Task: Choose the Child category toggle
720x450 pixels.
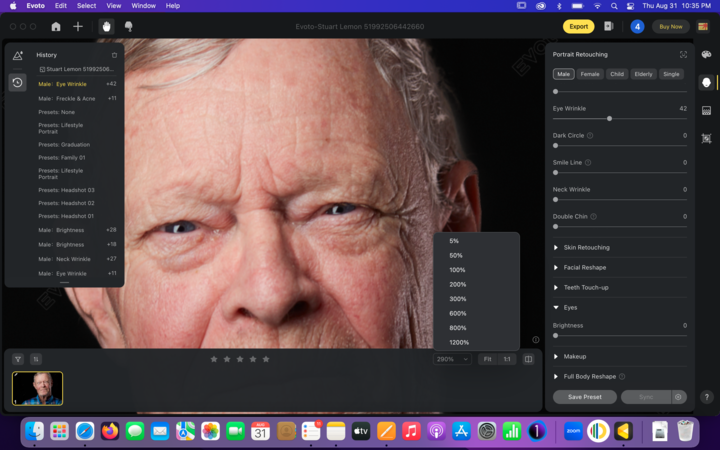Action: [x=617, y=74]
